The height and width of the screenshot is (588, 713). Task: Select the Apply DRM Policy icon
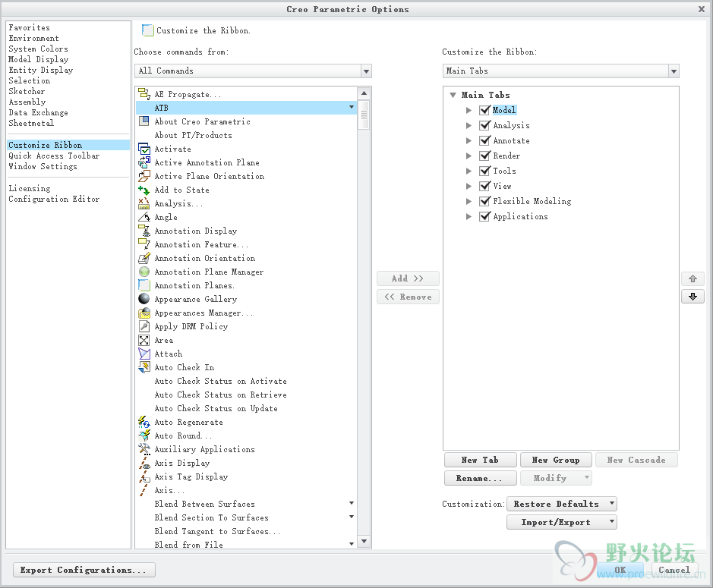coord(144,326)
